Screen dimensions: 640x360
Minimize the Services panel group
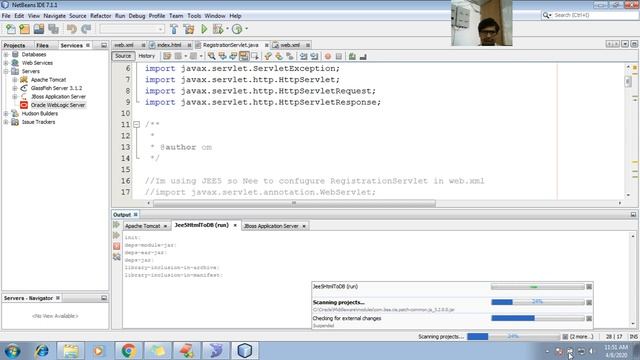coord(104,45)
